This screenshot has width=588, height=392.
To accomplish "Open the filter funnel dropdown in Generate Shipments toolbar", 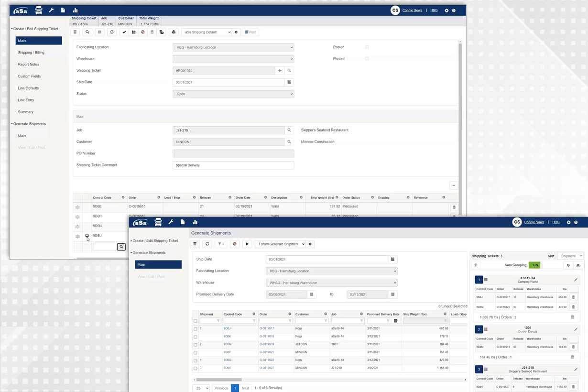I will click(x=221, y=244).
